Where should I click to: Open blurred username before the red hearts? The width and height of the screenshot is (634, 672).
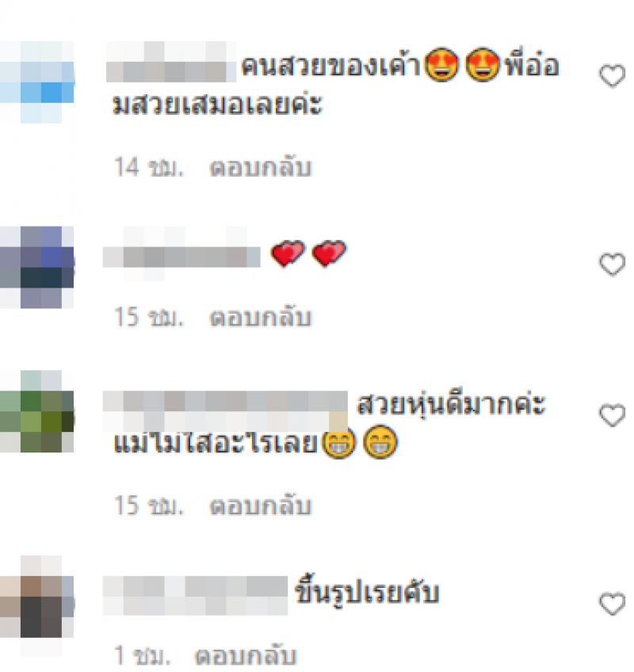point(181,254)
